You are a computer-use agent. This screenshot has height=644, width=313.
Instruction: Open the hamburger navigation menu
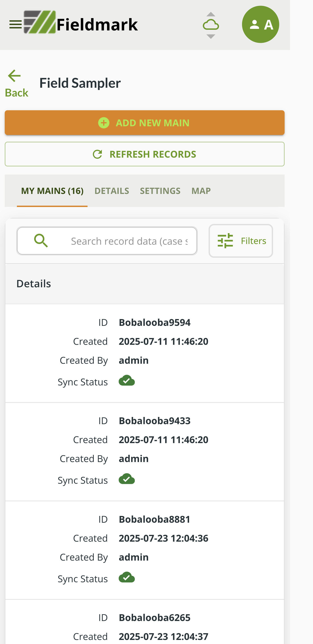(x=15, y=25)
